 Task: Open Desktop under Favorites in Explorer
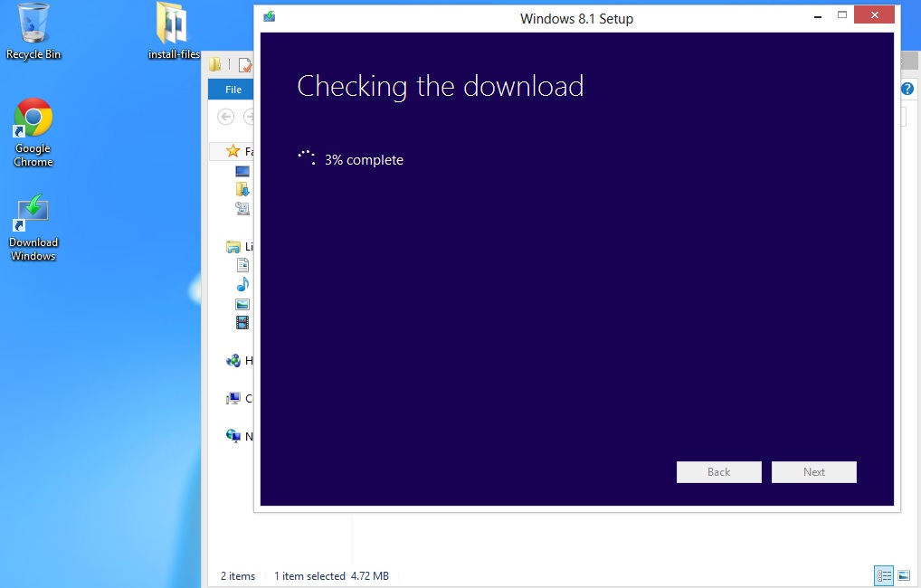[242, 172]
